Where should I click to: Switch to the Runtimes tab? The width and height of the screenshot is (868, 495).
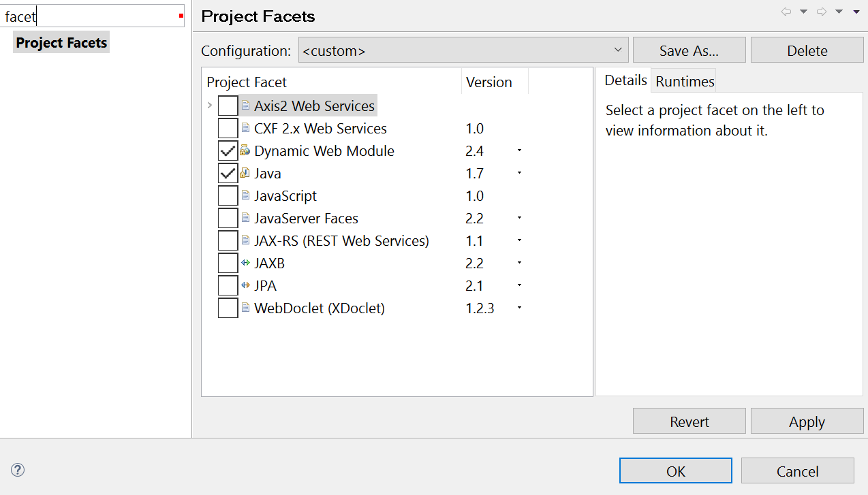[685, 82]
